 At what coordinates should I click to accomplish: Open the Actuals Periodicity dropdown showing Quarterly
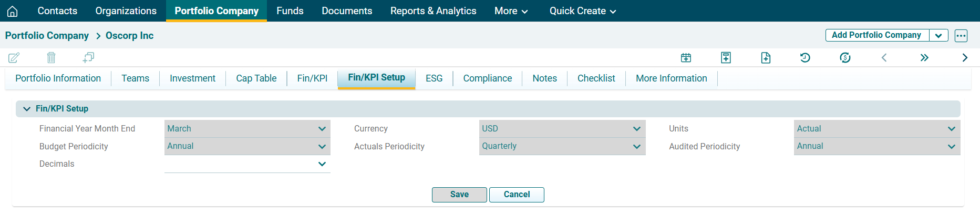pyautogui.click(x=562, y=146)
